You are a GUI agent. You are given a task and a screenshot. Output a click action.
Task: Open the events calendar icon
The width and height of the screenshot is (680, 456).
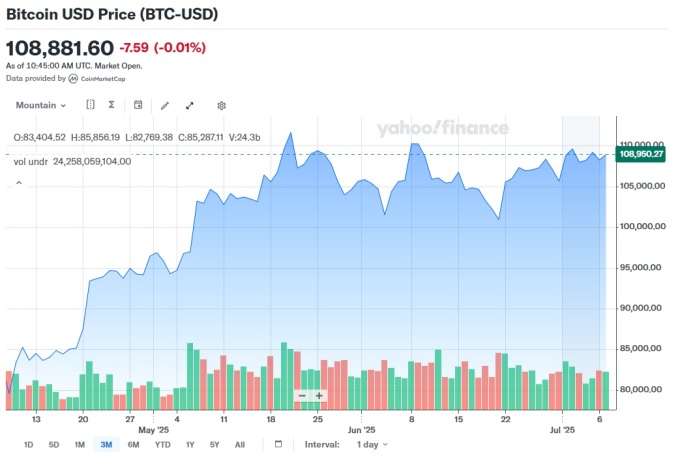pos(138,105)
